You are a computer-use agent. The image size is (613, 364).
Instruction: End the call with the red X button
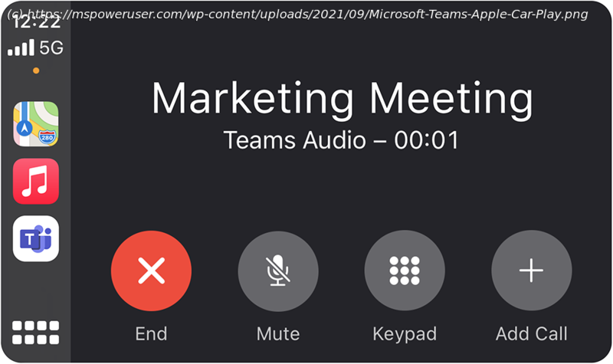(x=151, y=271)
